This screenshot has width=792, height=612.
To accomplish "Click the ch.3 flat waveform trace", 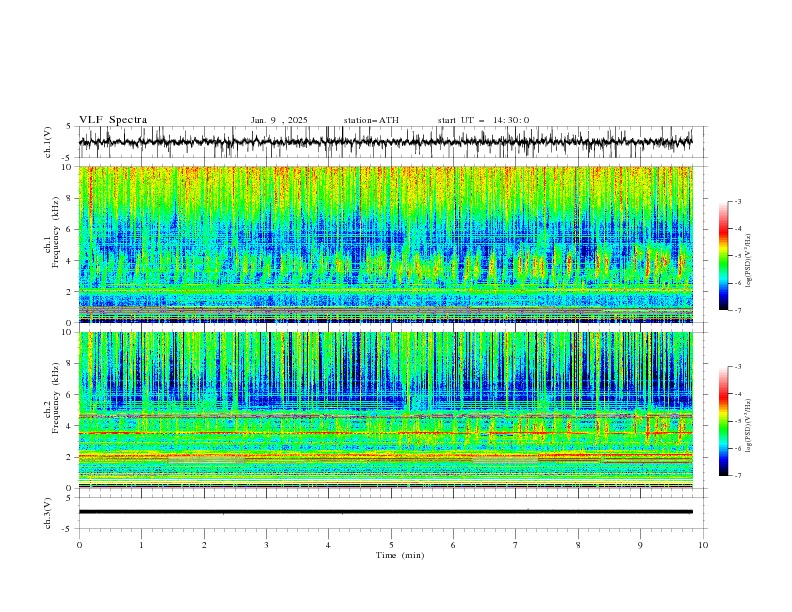I will point(385,512).
